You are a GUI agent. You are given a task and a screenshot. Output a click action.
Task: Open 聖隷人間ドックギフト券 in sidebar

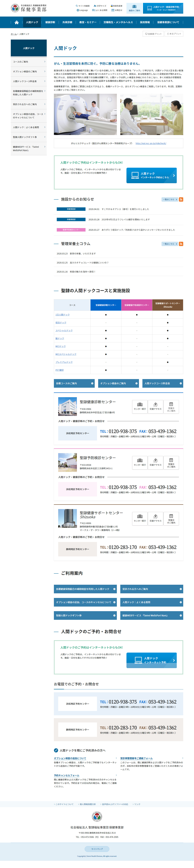[x=29, y=137]
